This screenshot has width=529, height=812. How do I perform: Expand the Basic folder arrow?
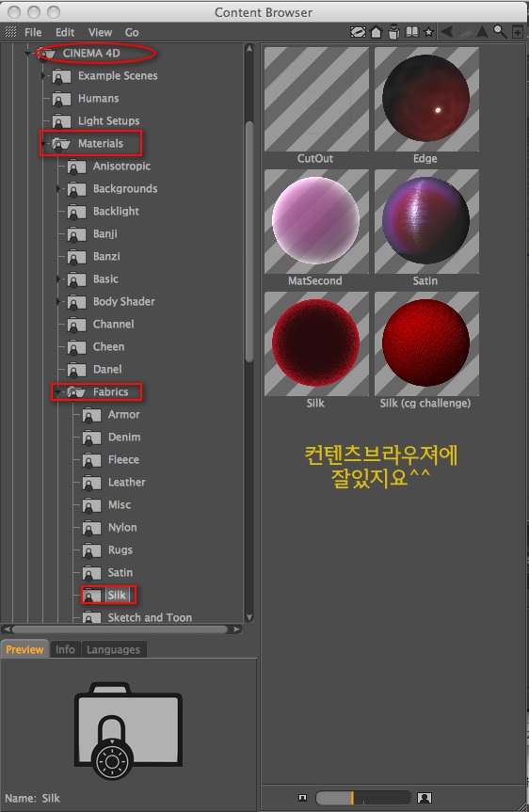tap(58, 279)
